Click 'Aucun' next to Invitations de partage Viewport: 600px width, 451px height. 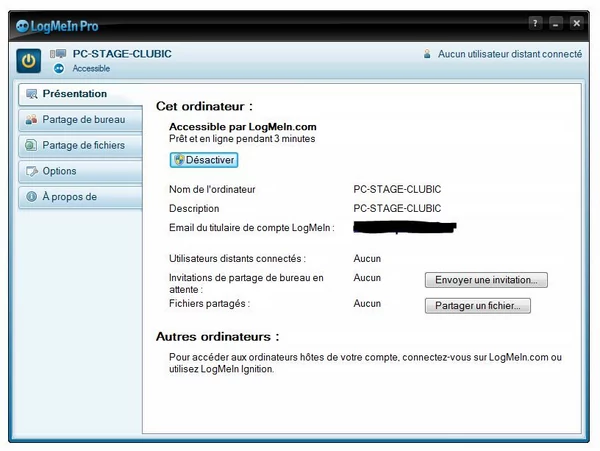[367, 278]
